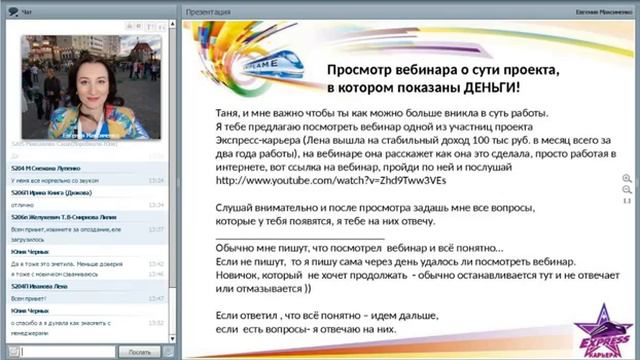Image resolution: width=640 pixels, height=360 pixels.
Task: Click the Презентация panel title
Action: (x=208, y=12)
